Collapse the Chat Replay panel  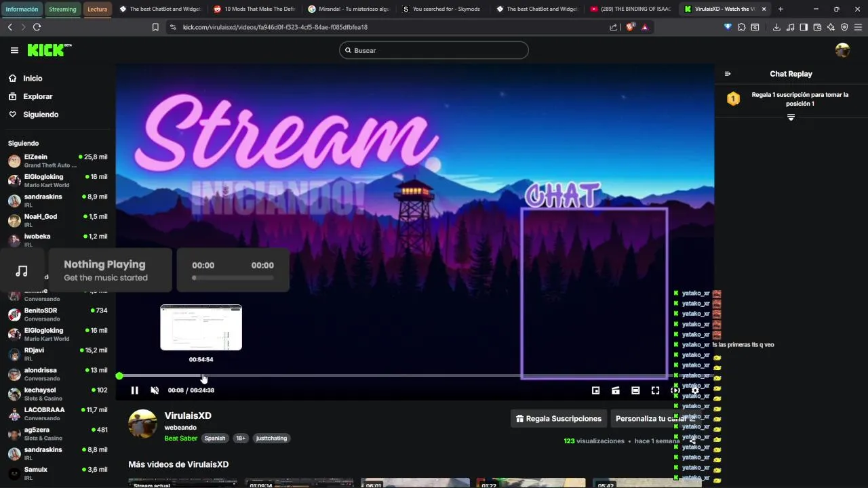click(x=728, y=74)
